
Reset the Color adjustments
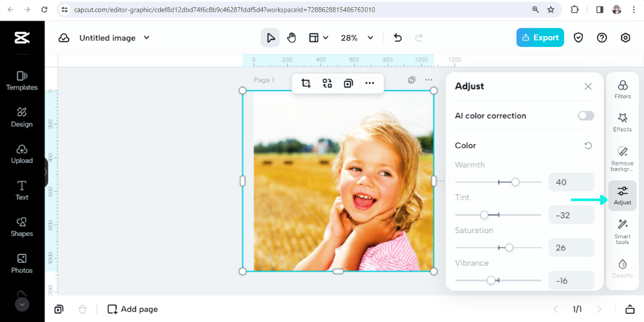point(588,146)
